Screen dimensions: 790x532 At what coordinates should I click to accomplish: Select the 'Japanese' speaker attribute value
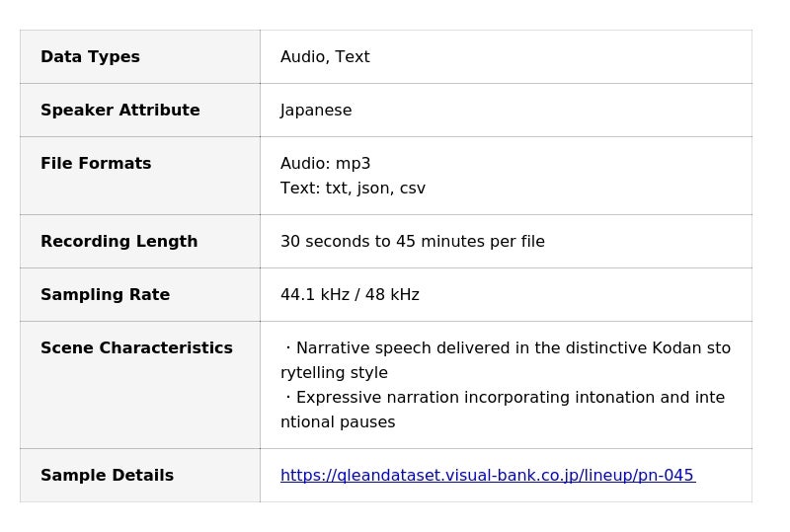click(x=316, y=111)
